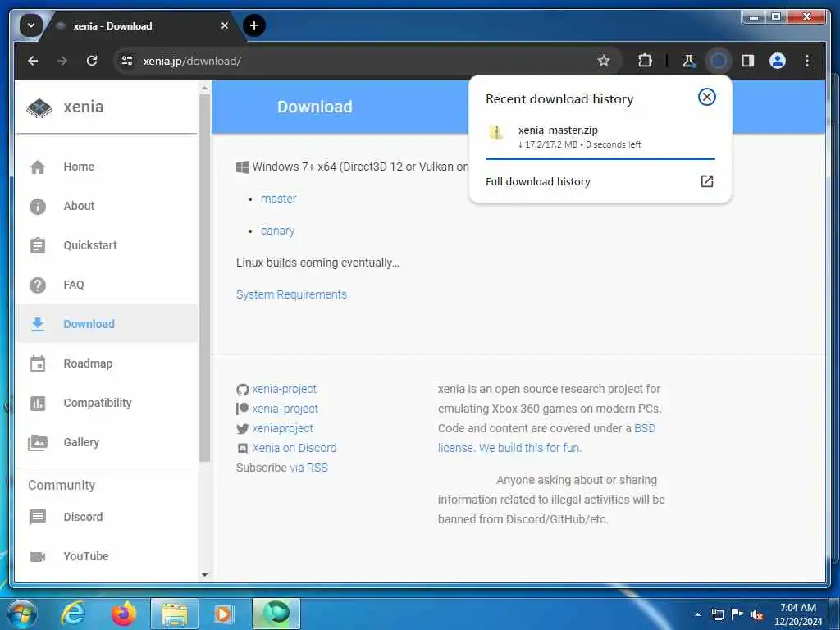Click the Home house icon
This screenshot has width=840, height=630.
point(38,167)
